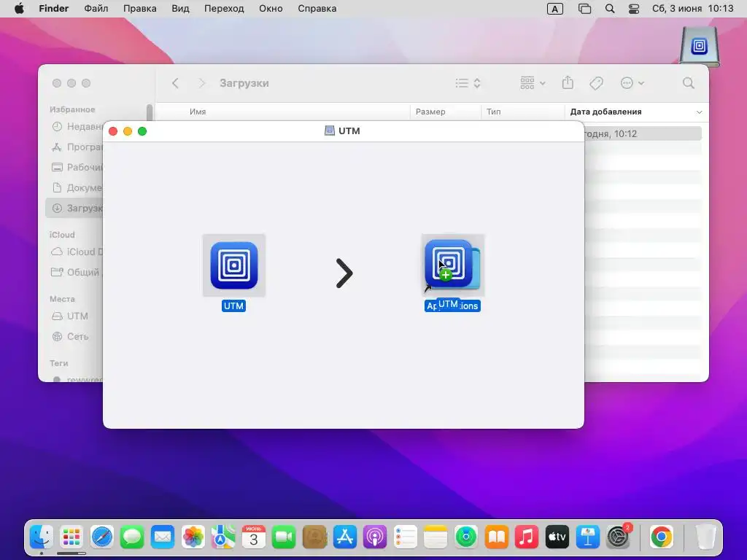Go back in the Загрузки Finder window

(x=175, y=83)
